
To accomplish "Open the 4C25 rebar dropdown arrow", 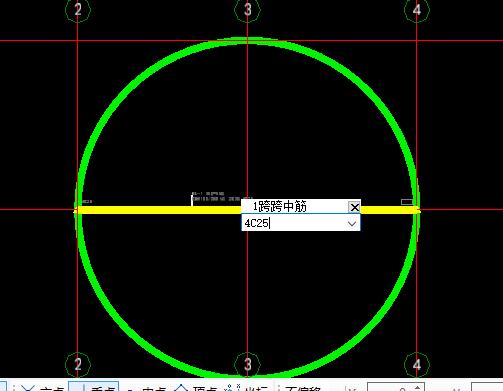I will coord(352,223).
